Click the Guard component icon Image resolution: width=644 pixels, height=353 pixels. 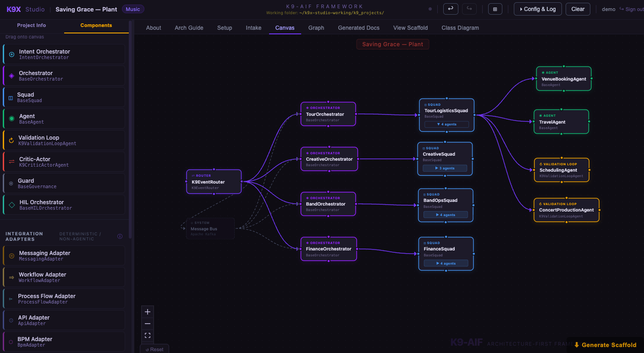(11, 184)
